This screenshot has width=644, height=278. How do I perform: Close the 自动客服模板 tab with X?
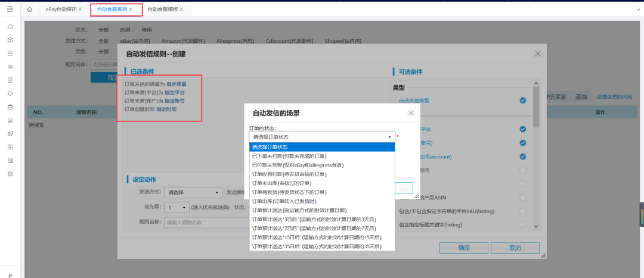point(181,10)
